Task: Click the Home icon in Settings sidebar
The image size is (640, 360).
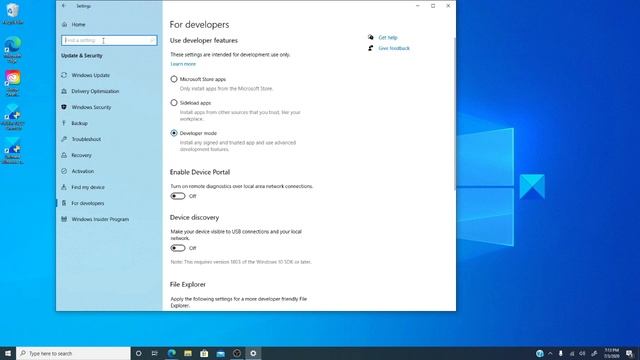Action: pyautogui.click(x=64, y=24)
